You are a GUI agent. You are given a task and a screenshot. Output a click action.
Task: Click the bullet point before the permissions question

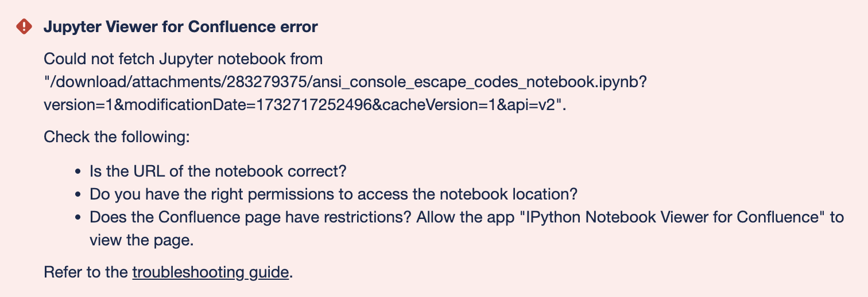[x=78, y=194]
